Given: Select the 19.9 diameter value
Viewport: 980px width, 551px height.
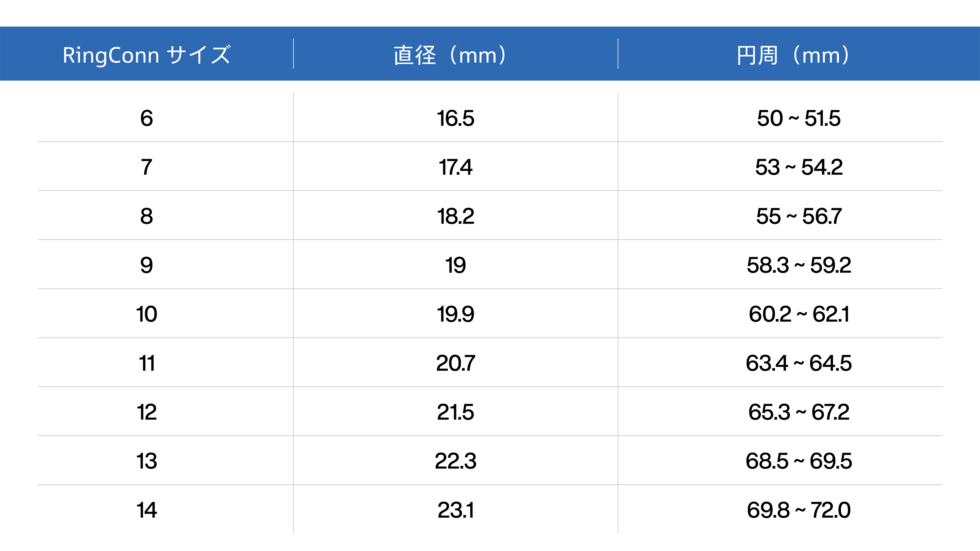Looking at the screenshot, I should pyautogui.click(x=455, y=314).
